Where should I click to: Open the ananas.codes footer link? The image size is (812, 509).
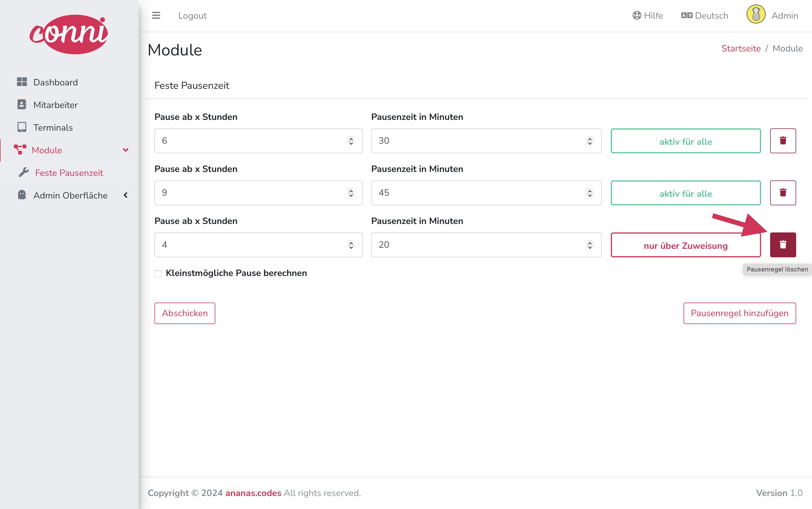[x=253, y=493]
